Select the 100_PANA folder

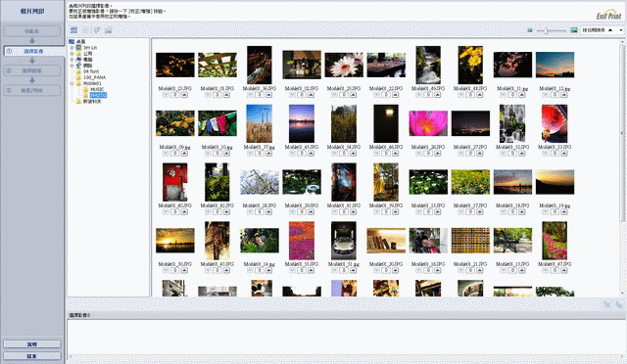coord(94,77)
